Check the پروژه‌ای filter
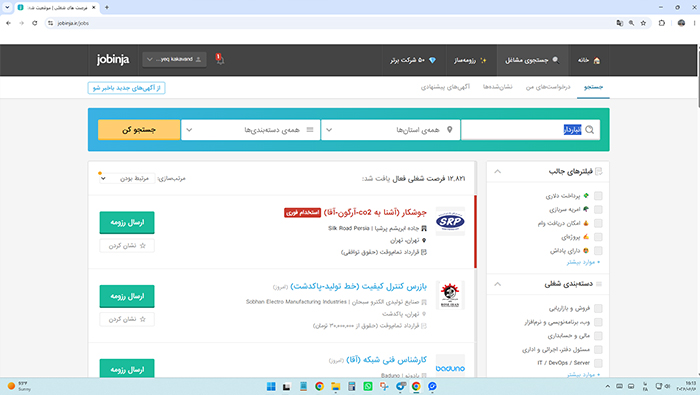700x395 pixels. [598, 237]
